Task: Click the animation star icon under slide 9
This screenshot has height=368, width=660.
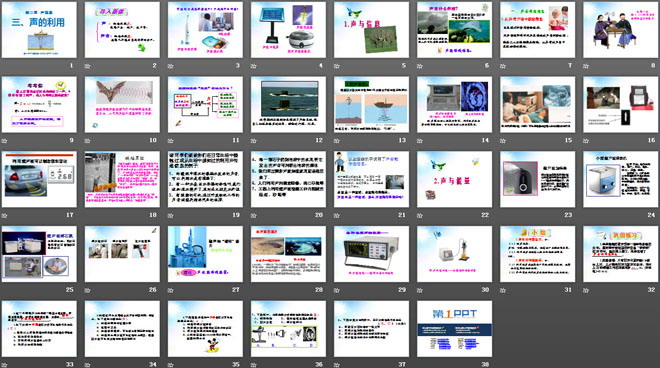Action: tap(4, 141)
